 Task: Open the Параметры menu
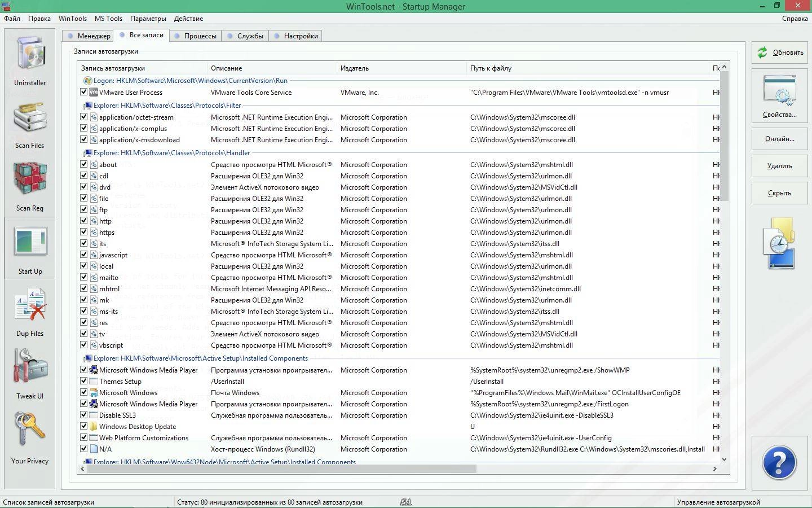(148, 19)
